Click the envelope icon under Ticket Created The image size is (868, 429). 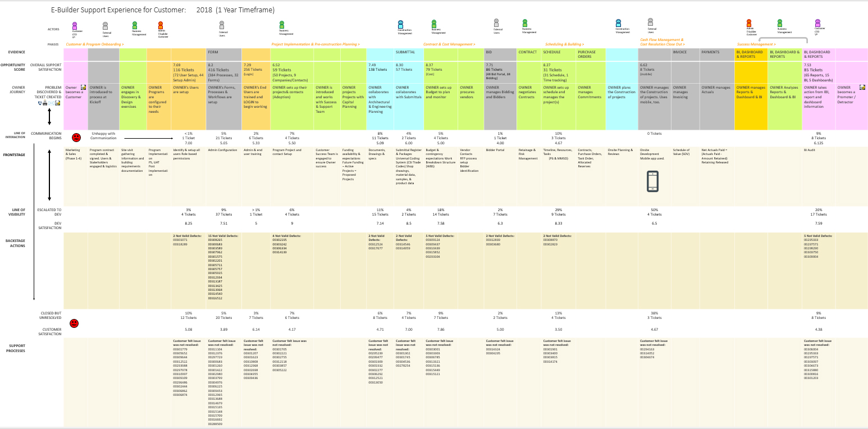coord(52,103)
